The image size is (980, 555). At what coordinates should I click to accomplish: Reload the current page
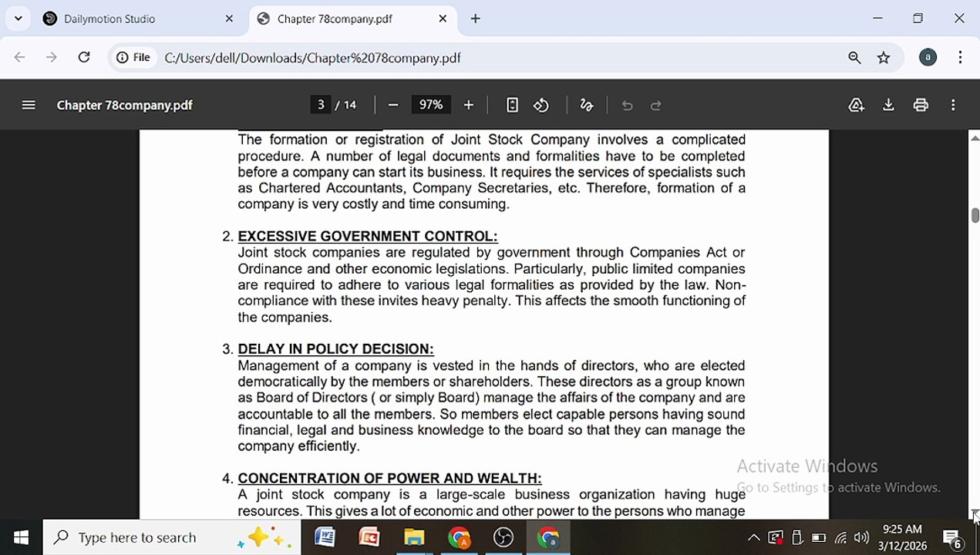(84, 57)
